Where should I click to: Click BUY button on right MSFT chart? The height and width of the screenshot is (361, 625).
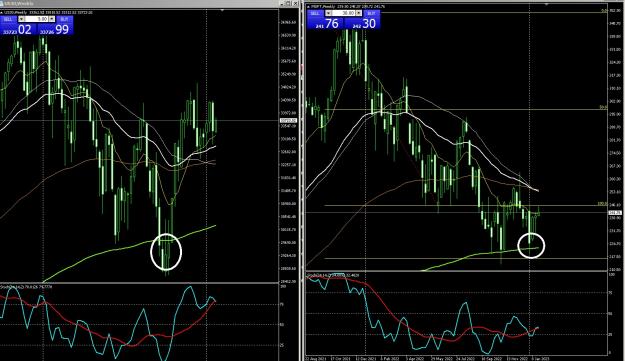pyautogui.click(x=371, y=13)
